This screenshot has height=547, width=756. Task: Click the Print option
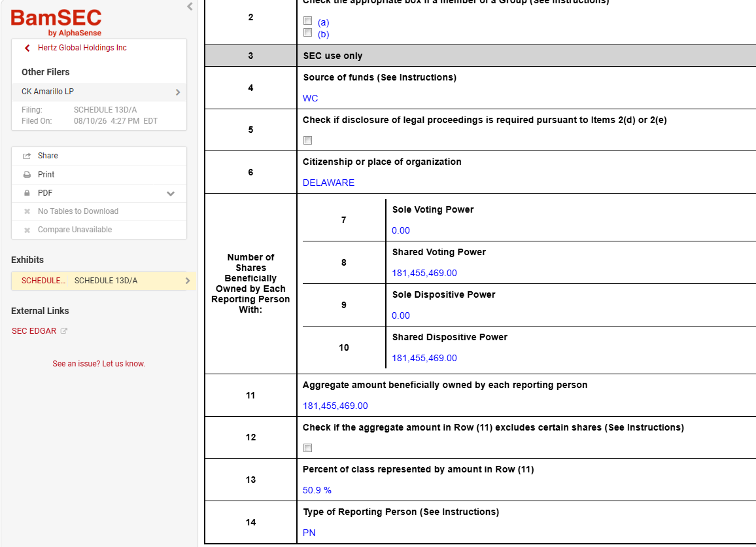[x=99, y=175]
